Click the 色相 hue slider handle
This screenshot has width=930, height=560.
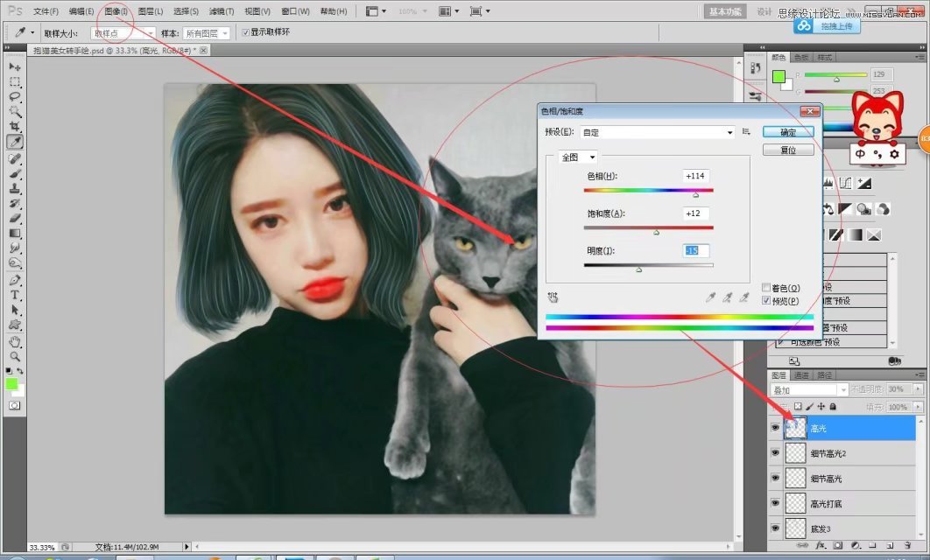695,194
